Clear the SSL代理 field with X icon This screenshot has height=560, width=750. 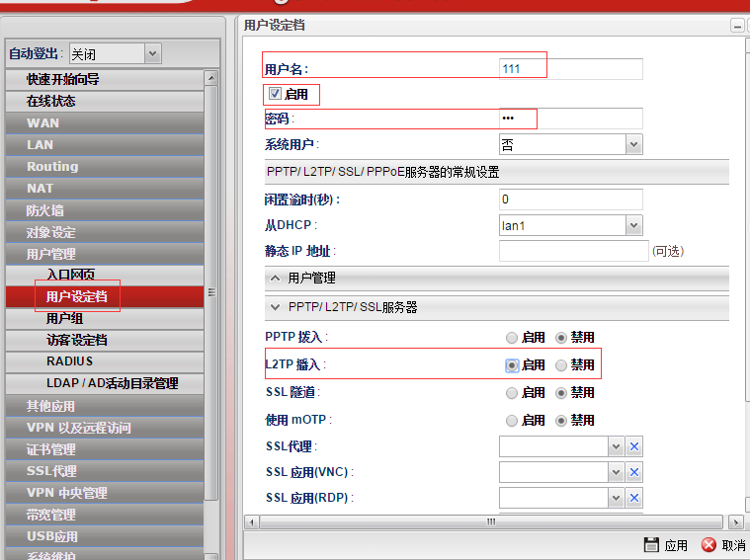(x=634, y=446)
